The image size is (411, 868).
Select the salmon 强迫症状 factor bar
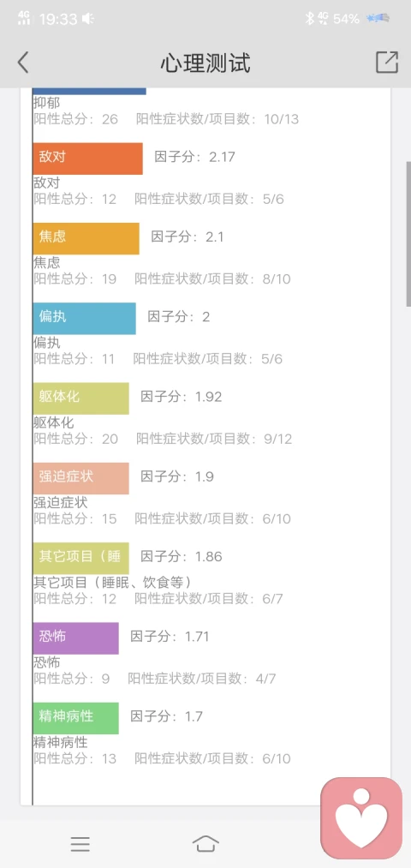point(81,478)
